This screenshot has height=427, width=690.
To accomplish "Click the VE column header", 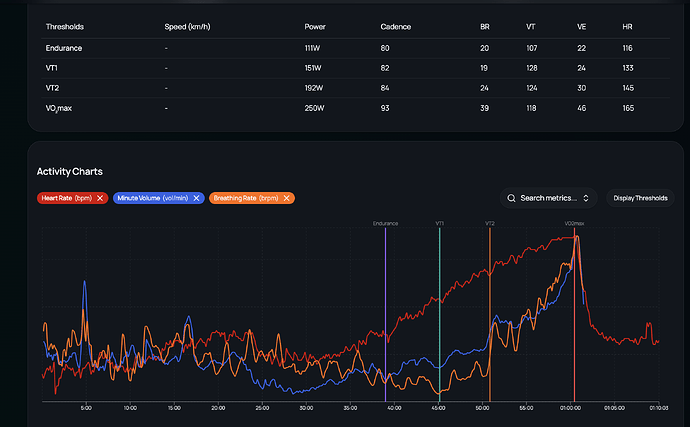I will [581, 27].
